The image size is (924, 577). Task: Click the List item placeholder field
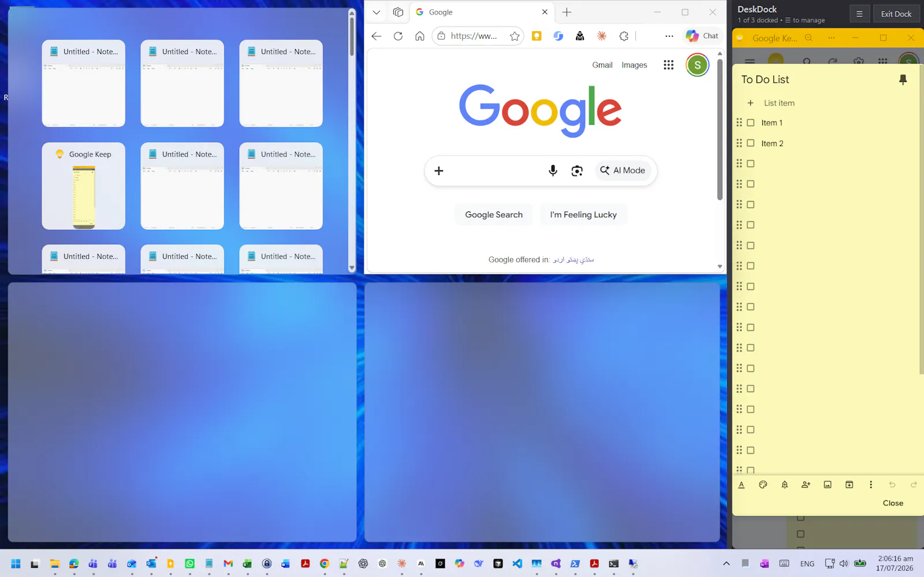click(x=779, y=103)
